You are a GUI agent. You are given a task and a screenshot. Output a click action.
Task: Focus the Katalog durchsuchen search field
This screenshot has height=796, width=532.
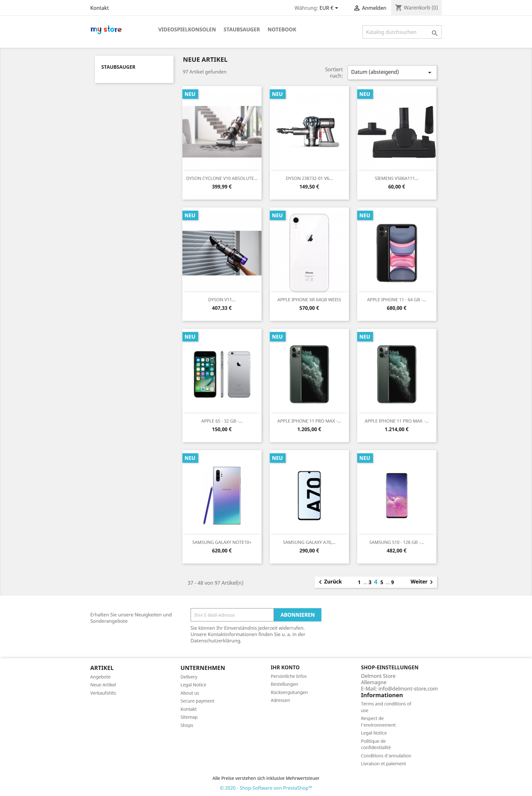tap(396, 32)
